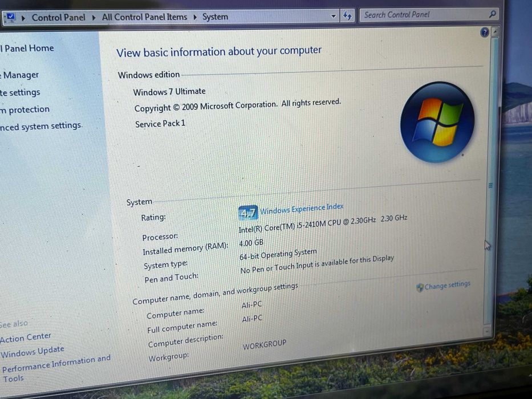Image resolution: width=532 pixels, height=399 pixels.
Task: Open the Change settings link
Action: tap(447, 286)
